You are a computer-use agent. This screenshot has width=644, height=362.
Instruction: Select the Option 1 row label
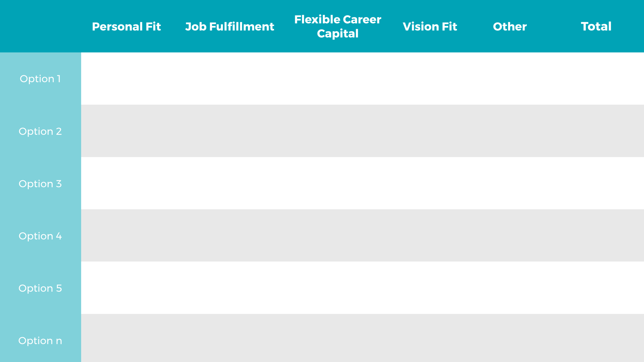click(x=40, y=79)
